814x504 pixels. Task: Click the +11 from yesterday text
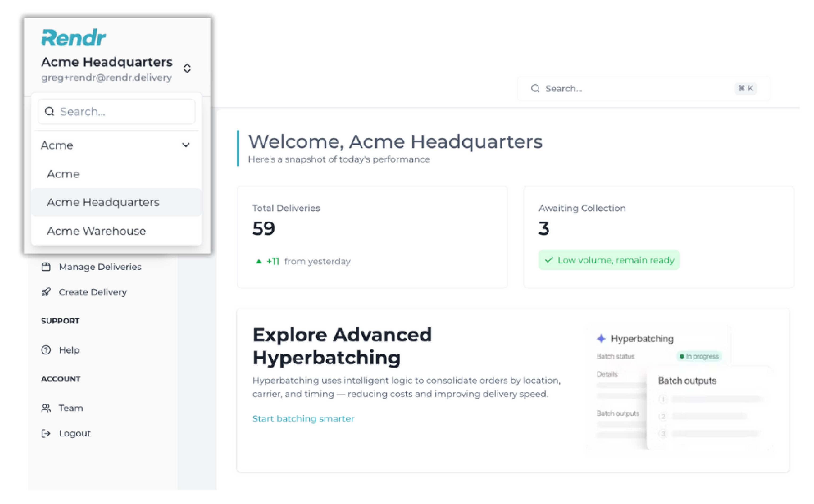(x=308, y=262)
